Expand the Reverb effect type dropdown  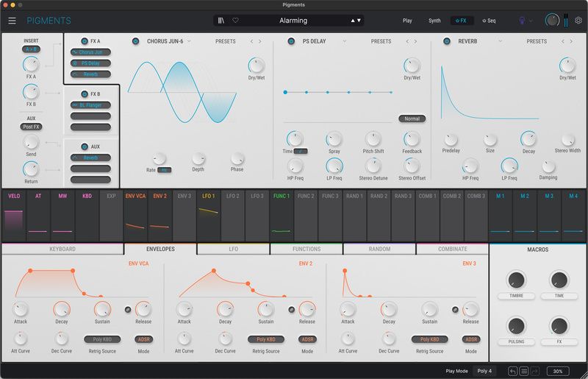[500, 41]
